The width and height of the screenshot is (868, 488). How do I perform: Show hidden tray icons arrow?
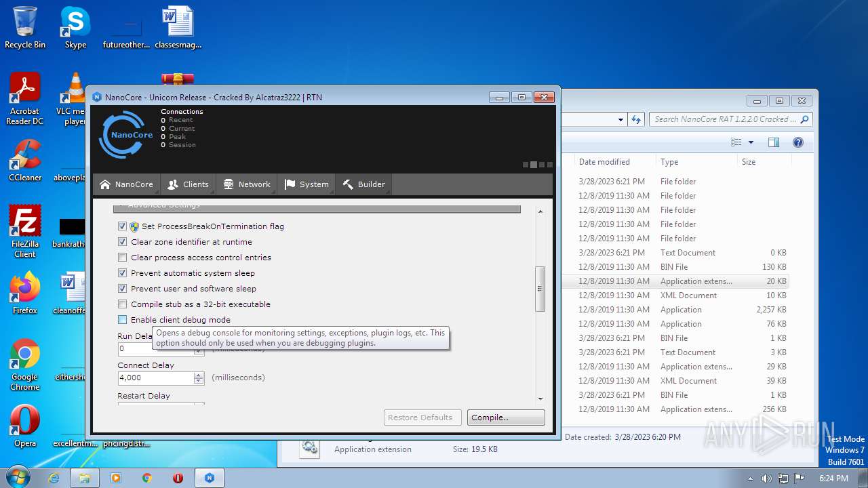point(750,478)
